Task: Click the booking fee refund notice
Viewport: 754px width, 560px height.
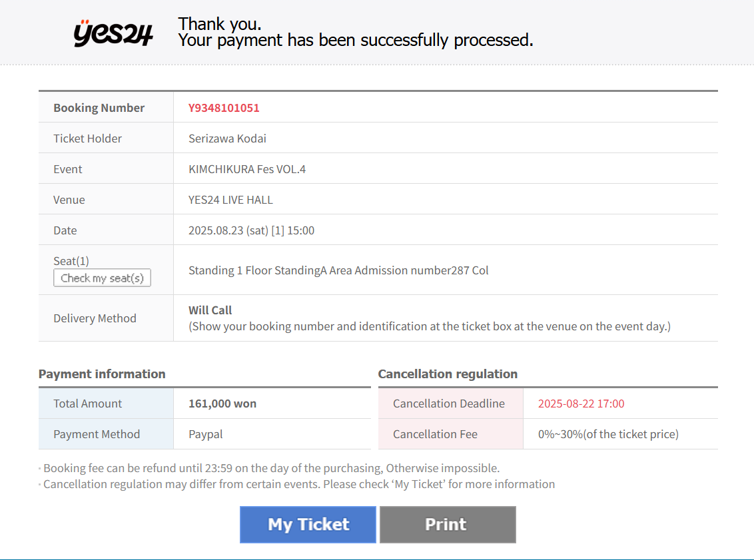Action: pos(271,468)
